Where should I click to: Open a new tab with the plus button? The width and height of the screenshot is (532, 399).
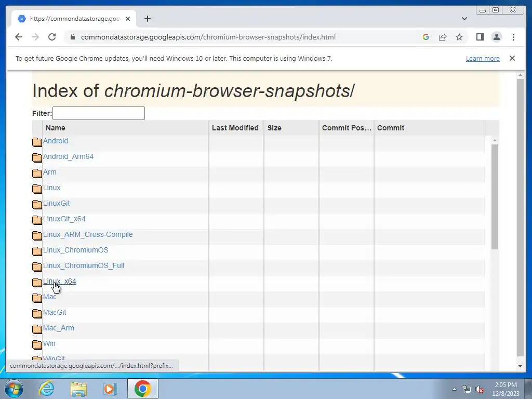(x=147, y=19)
